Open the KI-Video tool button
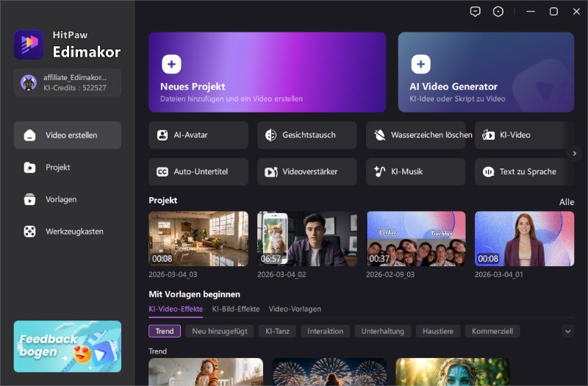This screenshot has height=386, width=588. tap(524, 135)
